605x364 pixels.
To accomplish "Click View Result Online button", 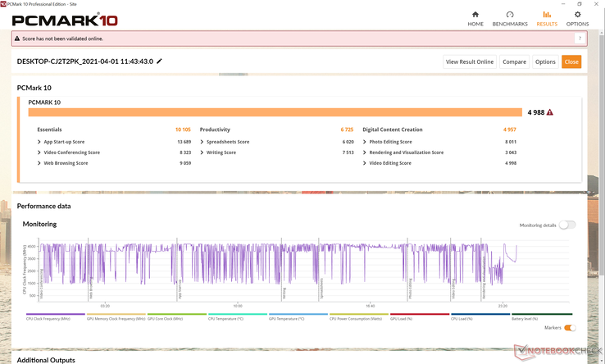I will [x=470, y=61].
